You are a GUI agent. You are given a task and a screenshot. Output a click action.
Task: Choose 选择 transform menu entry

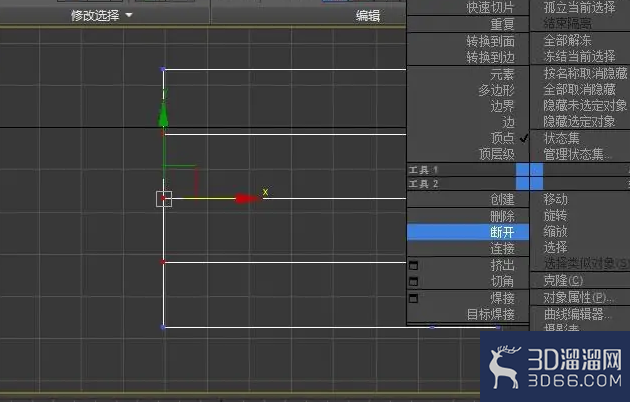tap(555, 247)
